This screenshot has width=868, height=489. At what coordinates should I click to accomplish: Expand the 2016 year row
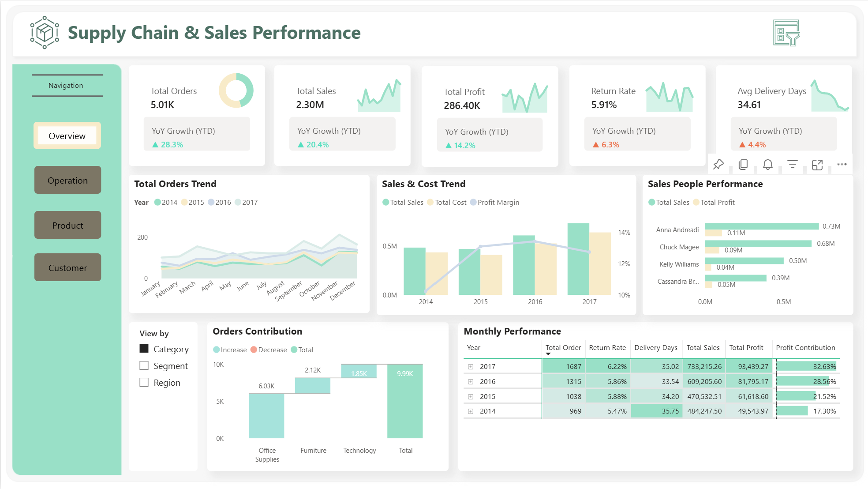point(471,382)
